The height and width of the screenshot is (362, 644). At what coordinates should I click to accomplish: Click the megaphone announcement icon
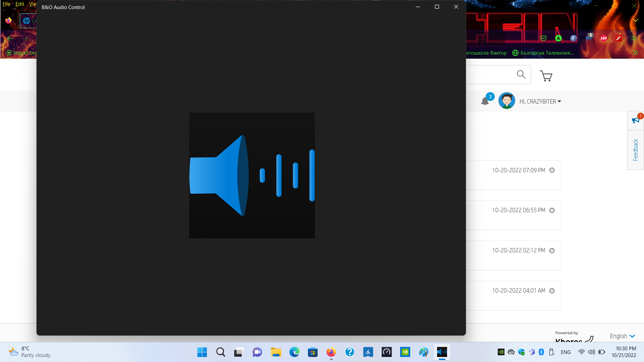click(x=635, y=120)
